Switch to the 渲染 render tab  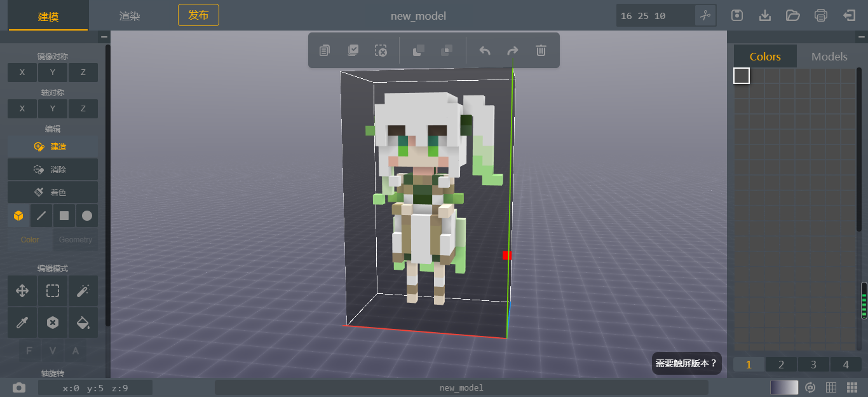pos(130,16)
